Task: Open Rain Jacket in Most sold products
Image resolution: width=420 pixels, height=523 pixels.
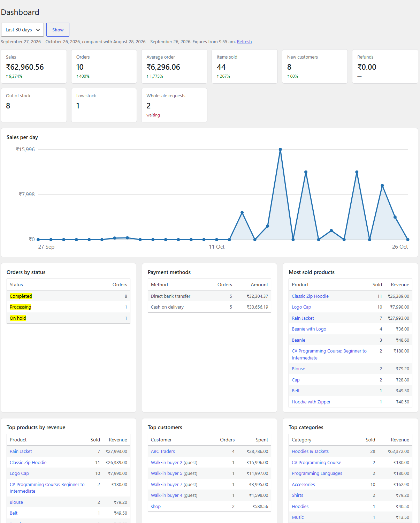Action: [303, 318]
